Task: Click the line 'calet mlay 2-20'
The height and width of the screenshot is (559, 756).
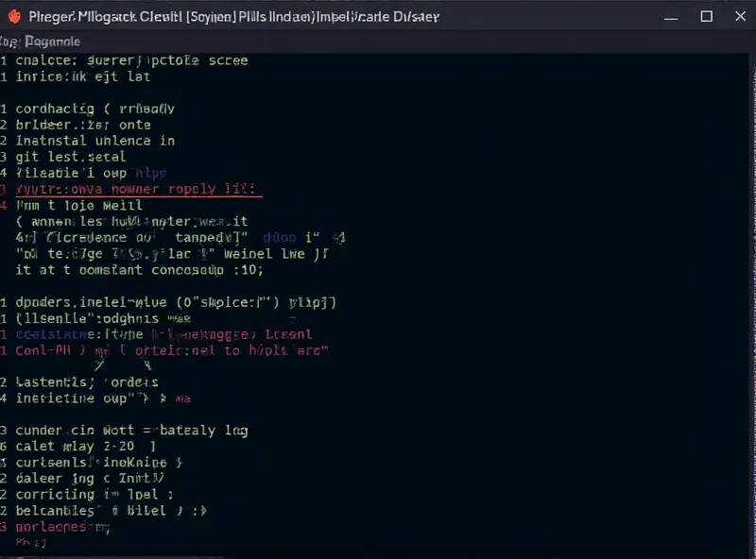Action: point(85,447)
